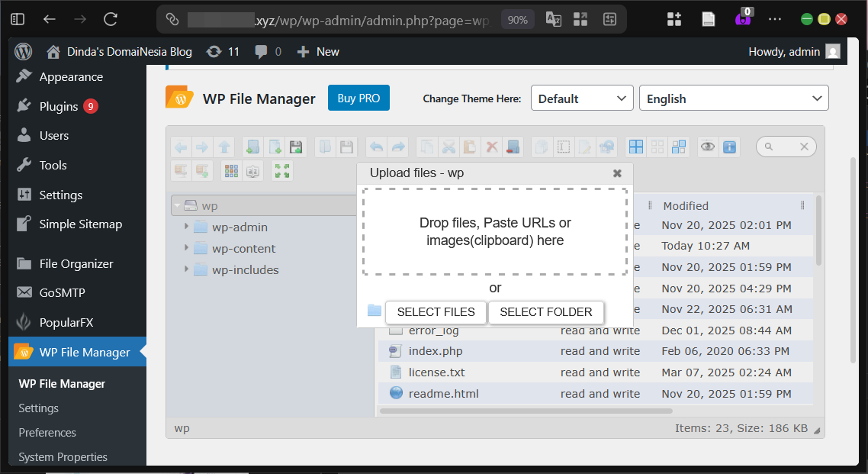Image resolution: width=868 pixels, height=474 pixels.
Task: Open the file info panel icon
Action: (x=729, y=147)
